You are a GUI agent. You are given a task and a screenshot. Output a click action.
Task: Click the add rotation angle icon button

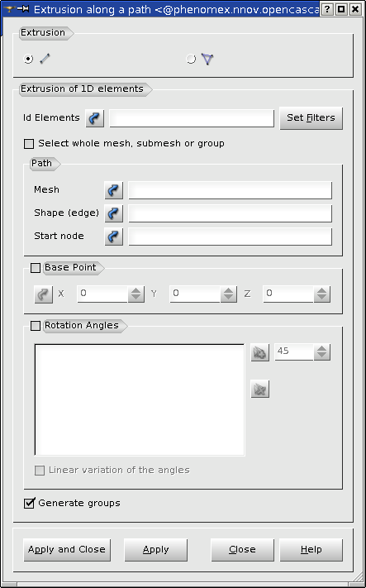tap(260, 352)
